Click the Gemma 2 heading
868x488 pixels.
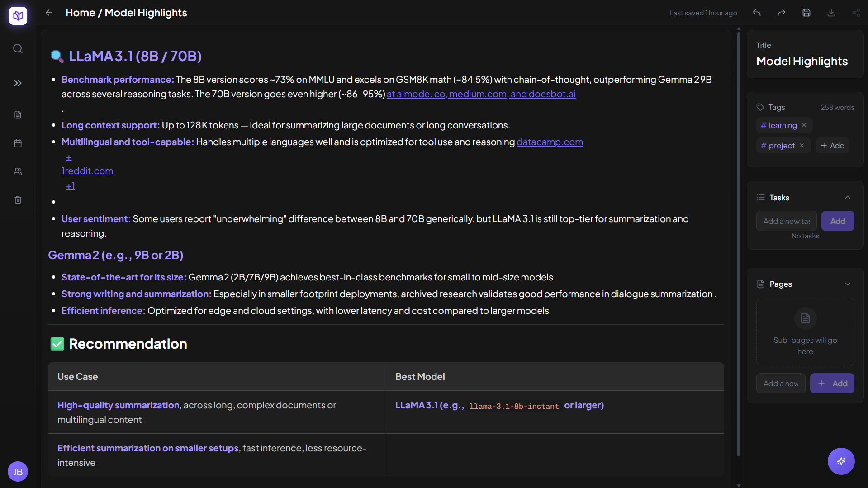116,255
